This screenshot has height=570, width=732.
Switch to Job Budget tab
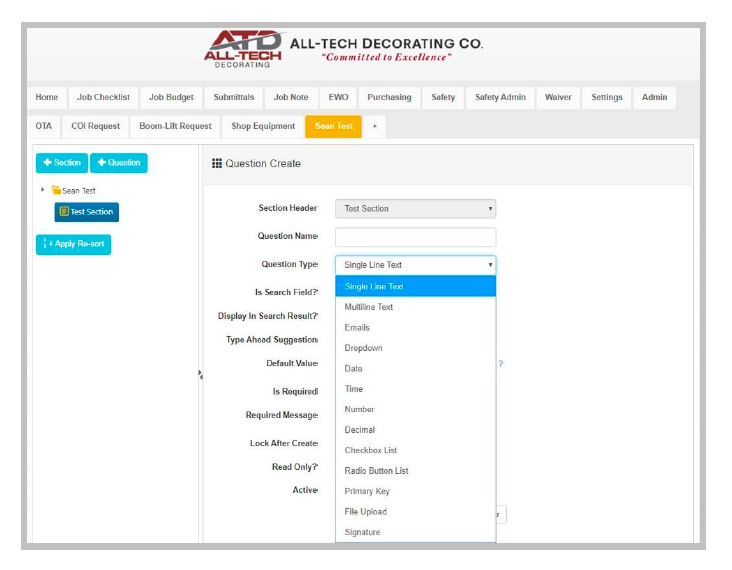point(171,98)
